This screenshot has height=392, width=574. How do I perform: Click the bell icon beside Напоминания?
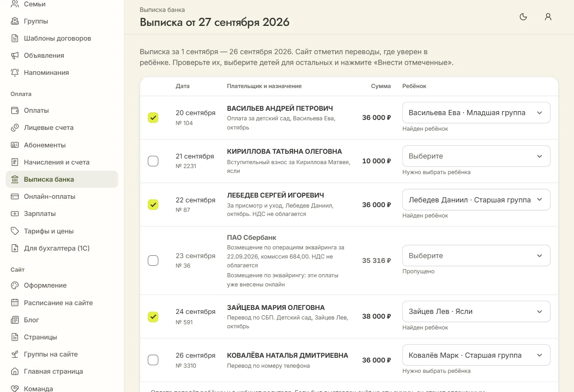click(15, 73)
